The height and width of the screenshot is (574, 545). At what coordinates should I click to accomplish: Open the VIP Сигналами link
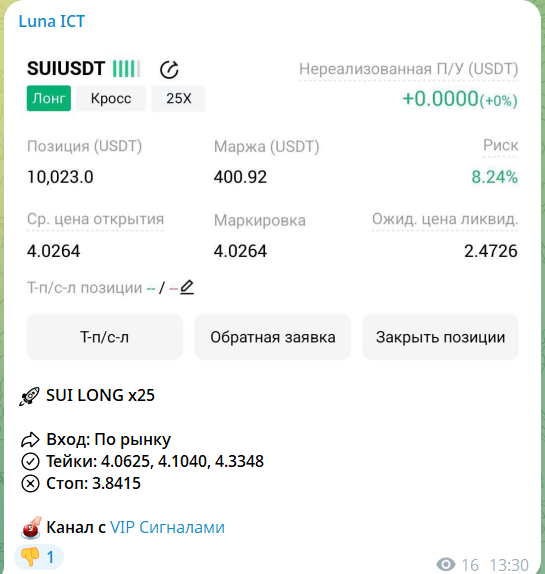click(x=167, y=528)
